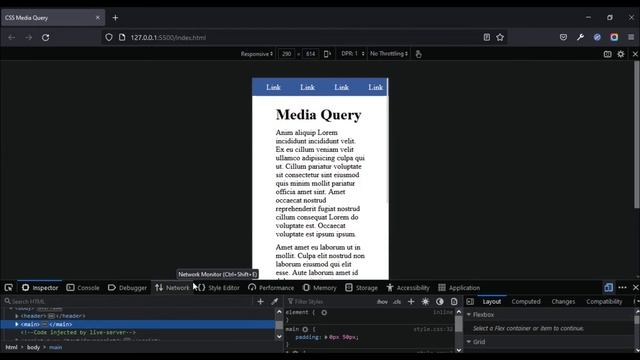
Task: Open the Style Editor panel
Action: click(x=219, y=288)
